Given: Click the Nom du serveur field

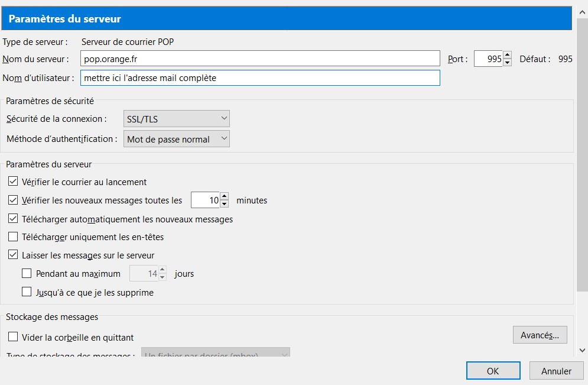Looking at the screenshot, I should point(260,59).
